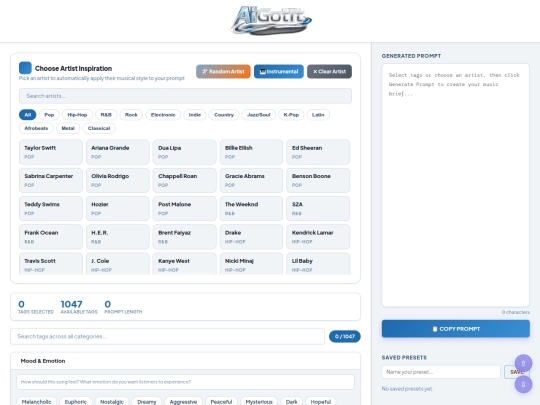Filter artists by Afrobeats

36,128
